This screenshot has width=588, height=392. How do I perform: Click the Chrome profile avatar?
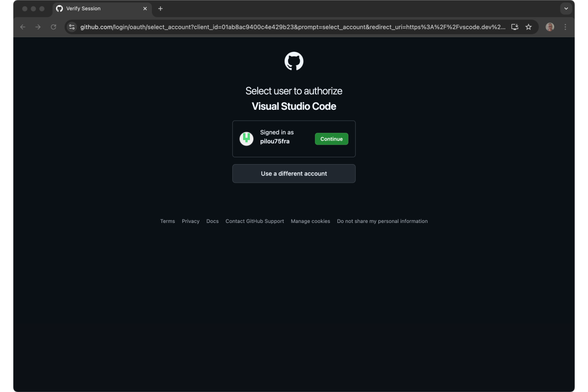coord(550,27)
